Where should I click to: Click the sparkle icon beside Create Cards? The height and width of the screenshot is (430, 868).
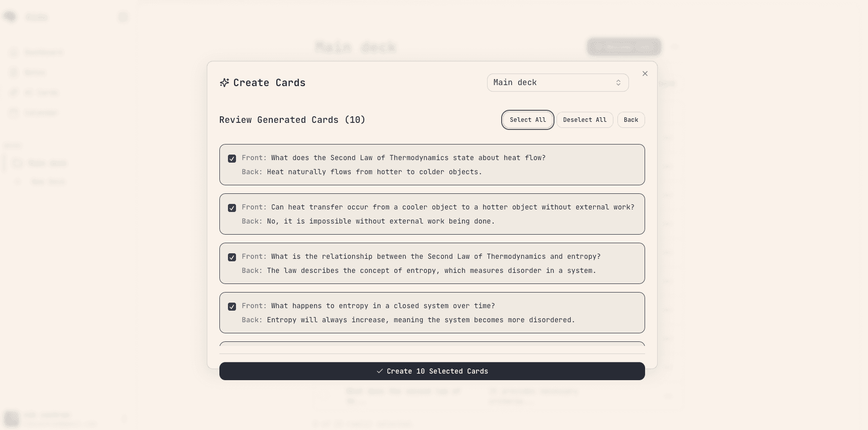point(224,83)
